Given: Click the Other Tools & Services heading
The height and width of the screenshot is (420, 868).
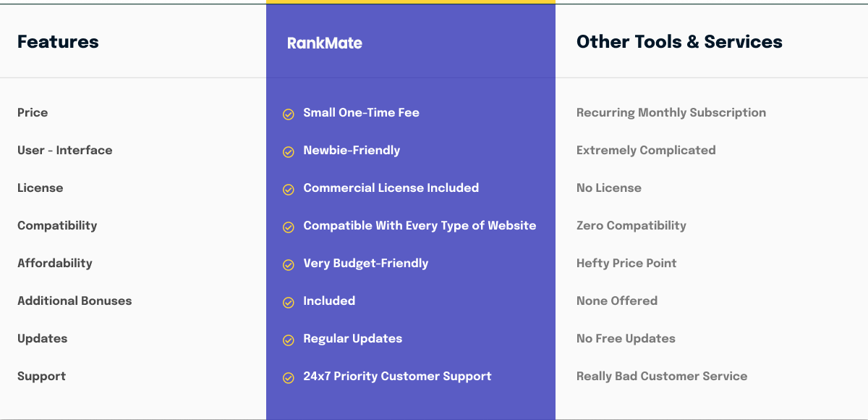Looking at the screenshot, I should tap(679, 41).
